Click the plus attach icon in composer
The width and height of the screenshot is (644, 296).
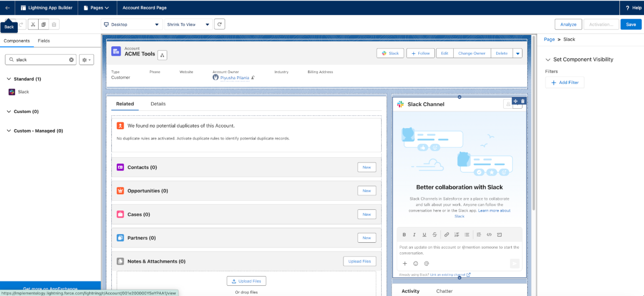coord(405,264)
